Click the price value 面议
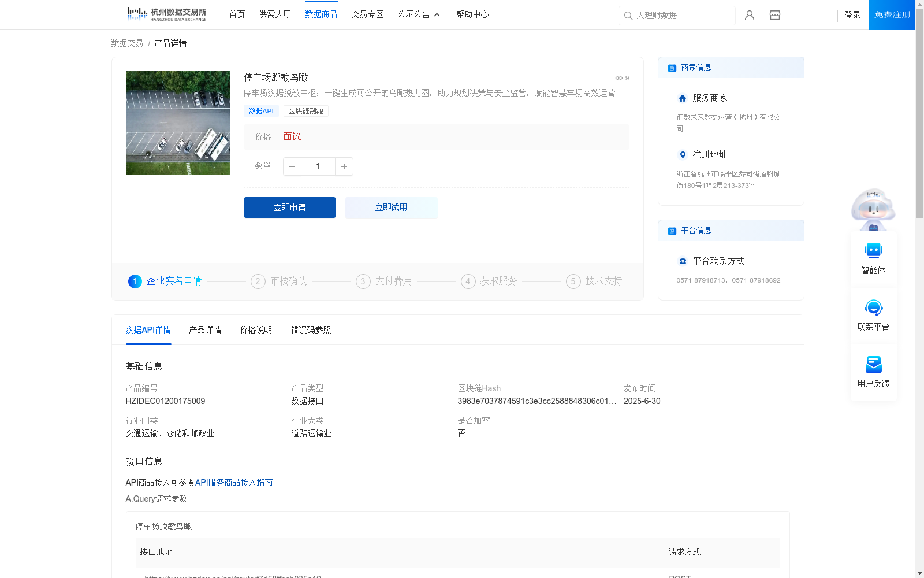Viewport: 924px width, 578px height. tap(292, 137)
